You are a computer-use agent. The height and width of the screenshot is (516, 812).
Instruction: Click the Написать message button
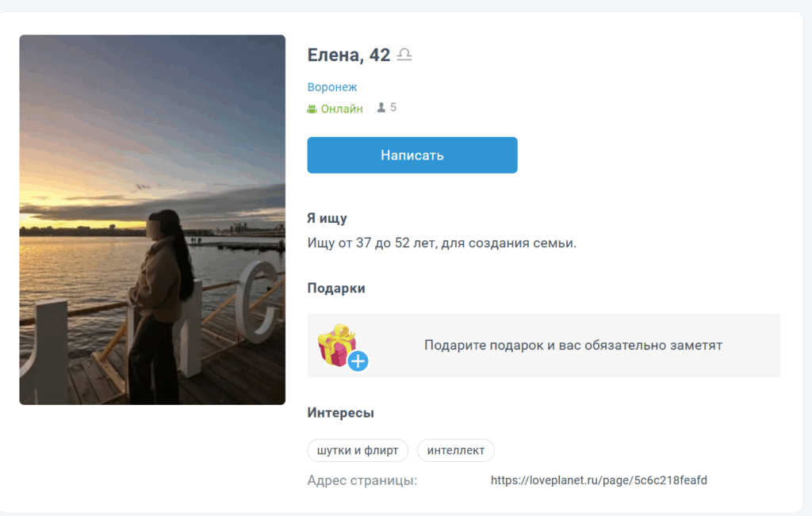tap(412, 155)
